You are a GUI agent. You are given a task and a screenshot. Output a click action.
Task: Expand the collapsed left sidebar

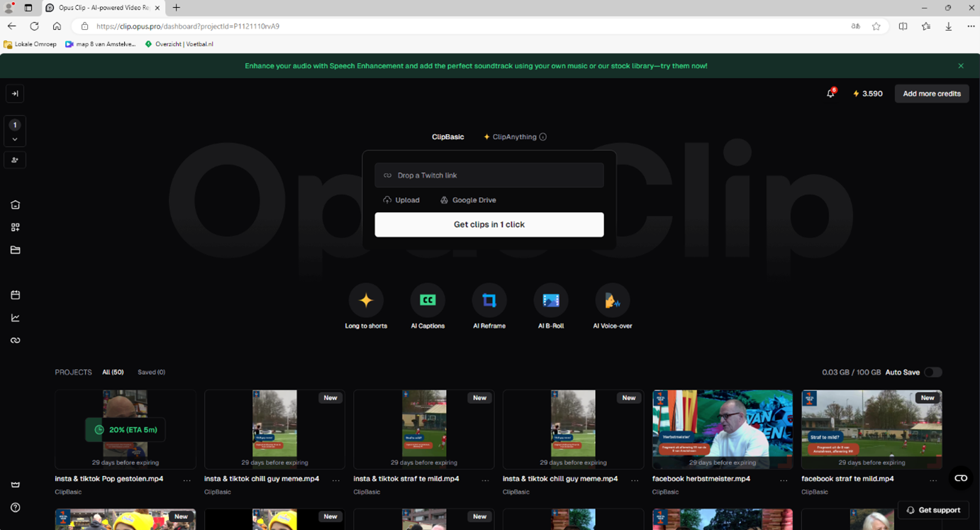[15, 94]
